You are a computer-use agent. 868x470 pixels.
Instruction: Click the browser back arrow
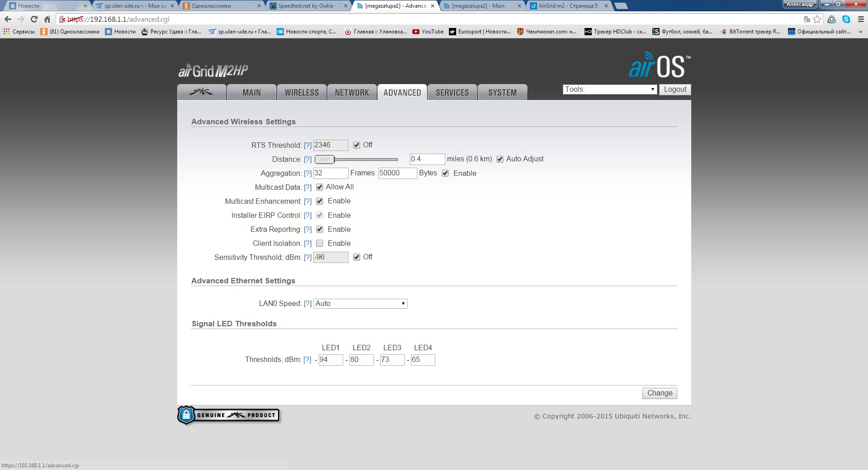tap(8, 19)
